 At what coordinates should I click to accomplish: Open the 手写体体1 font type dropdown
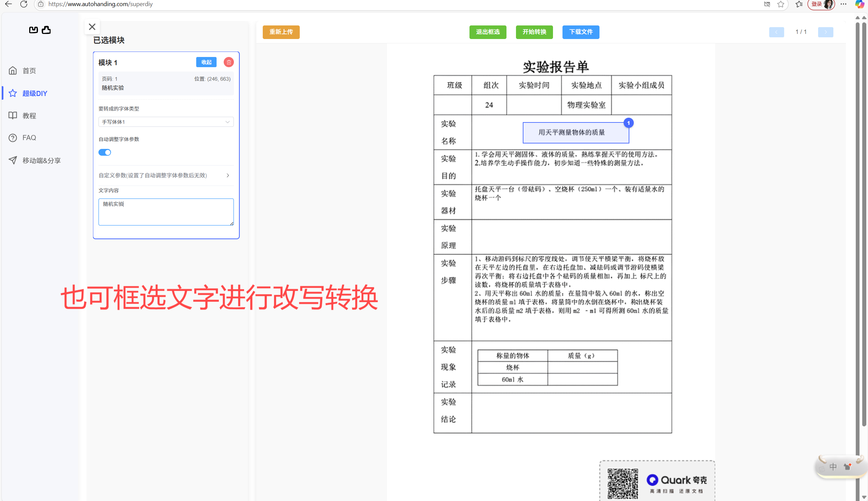(166, 121)
